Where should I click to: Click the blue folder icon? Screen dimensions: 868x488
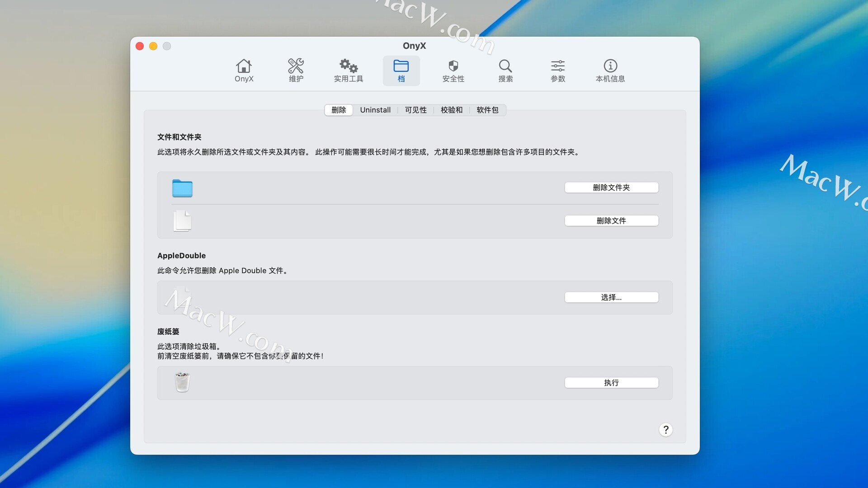[182, 188]
